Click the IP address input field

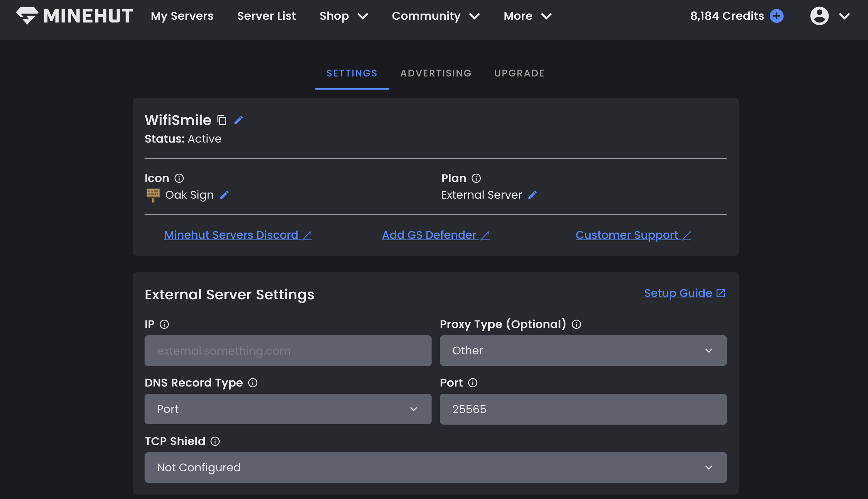tap(288, 351)
